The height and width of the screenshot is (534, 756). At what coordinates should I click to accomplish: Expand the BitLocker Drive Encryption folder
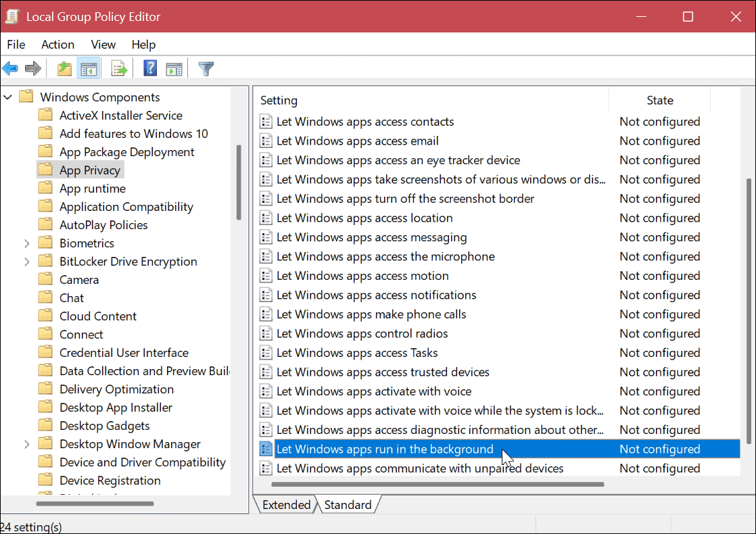click(x=27, y=262)
